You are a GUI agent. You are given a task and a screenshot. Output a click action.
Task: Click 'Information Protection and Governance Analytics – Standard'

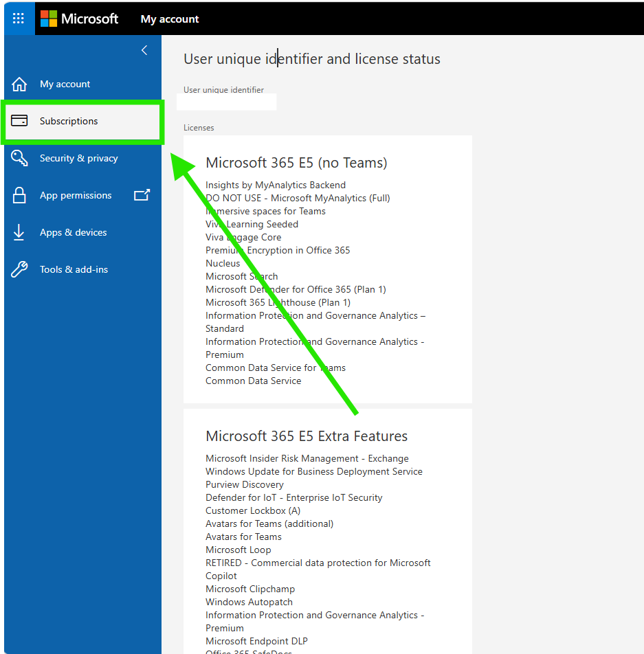(315, 322)
